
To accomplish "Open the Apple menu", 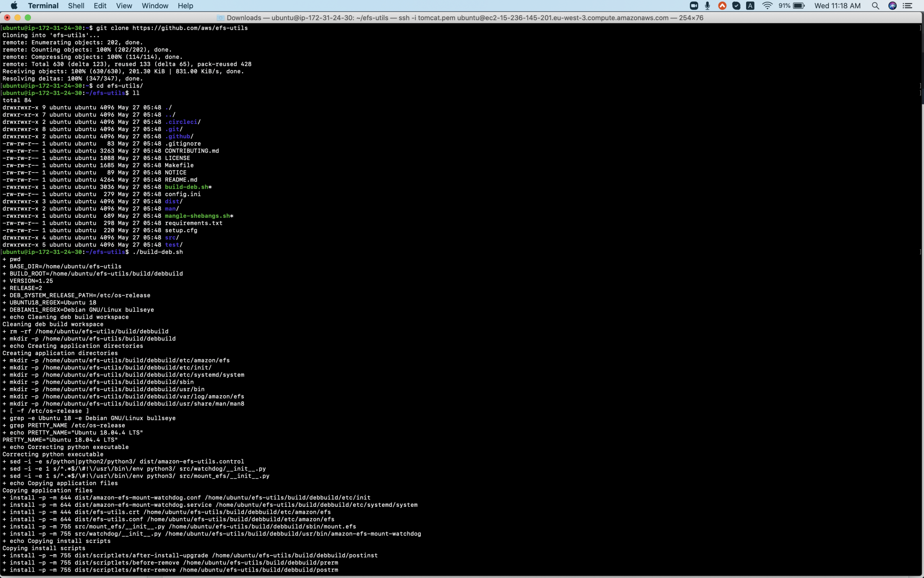I will 14,6.
